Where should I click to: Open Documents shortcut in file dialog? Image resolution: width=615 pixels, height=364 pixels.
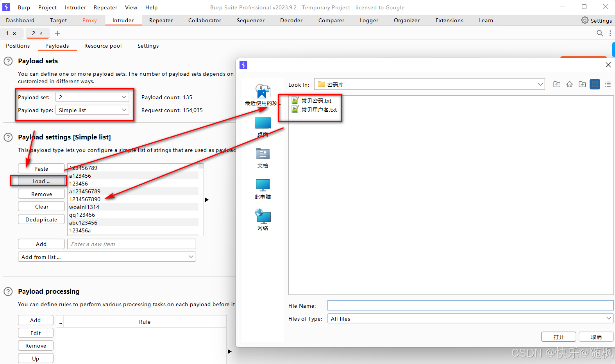tap(263, 158)
